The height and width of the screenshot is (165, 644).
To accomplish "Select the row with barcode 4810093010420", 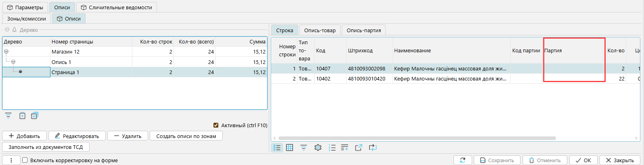I will [x=366, y=79].
